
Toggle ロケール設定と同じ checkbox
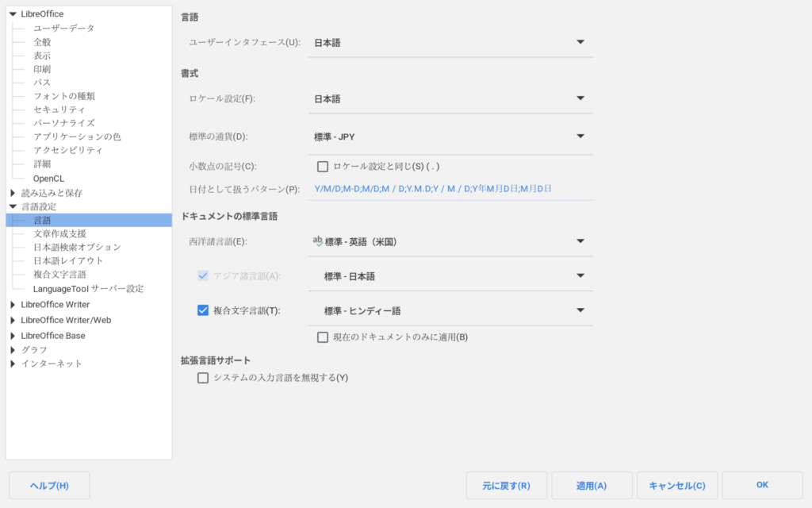[x=323, y=167]
